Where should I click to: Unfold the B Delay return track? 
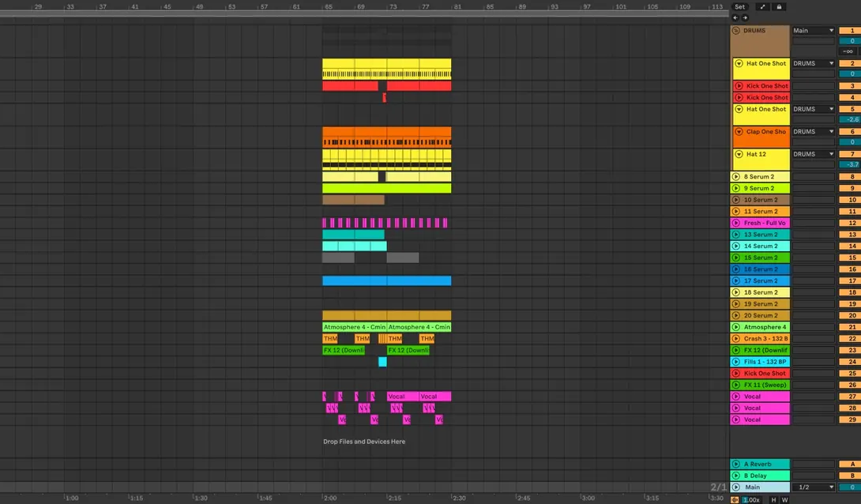[x=736, y=476]
